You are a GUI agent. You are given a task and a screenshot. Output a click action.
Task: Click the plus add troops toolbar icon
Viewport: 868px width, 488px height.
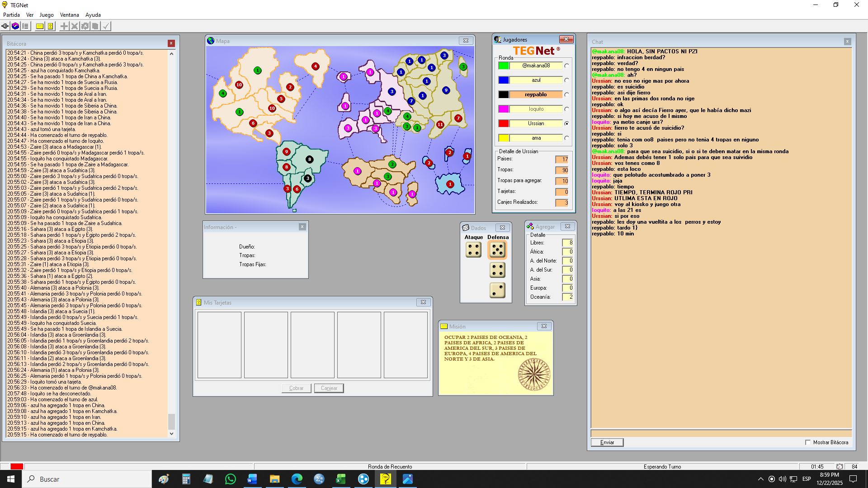64,26
